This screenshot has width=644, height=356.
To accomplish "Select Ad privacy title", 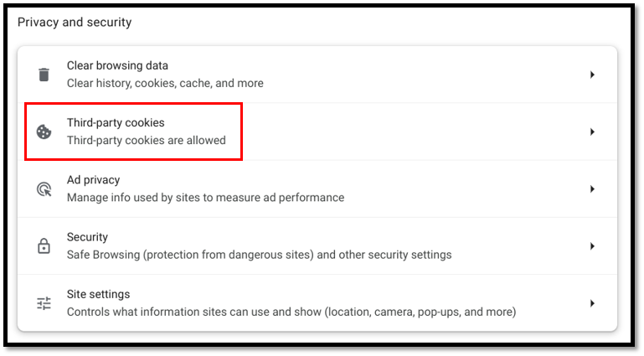I will 93,180.
